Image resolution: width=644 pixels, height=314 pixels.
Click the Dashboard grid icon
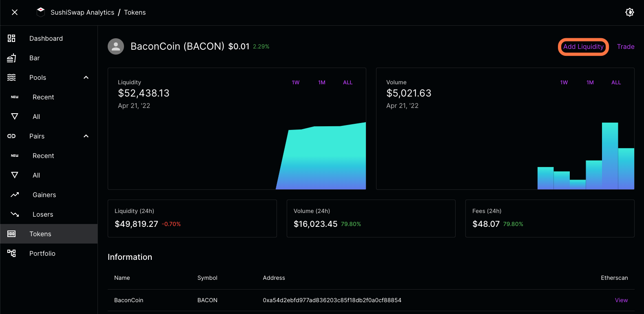[x=11, y=38]
